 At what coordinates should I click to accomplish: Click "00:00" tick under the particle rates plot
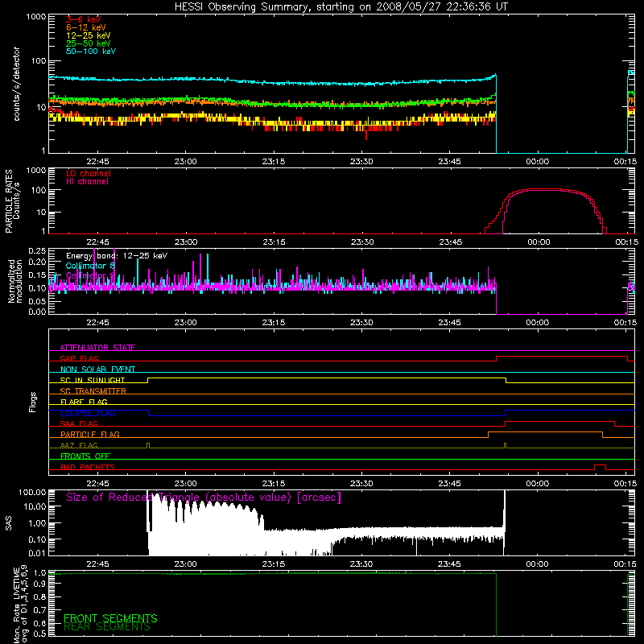tap(539, 242)
